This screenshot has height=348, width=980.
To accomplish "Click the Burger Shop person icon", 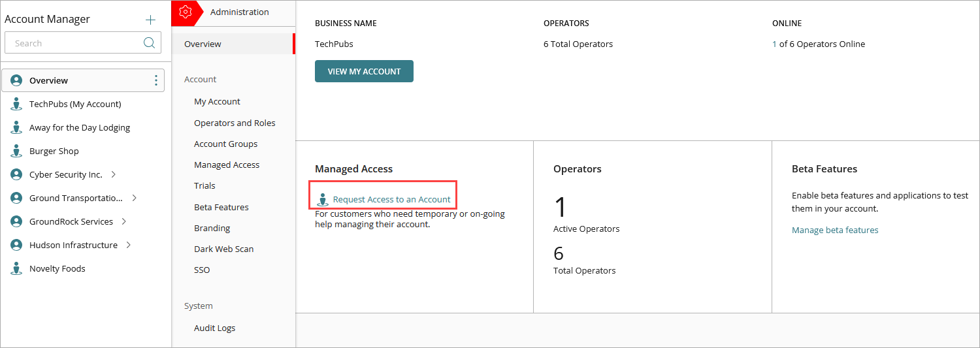I will click(16, 151).
